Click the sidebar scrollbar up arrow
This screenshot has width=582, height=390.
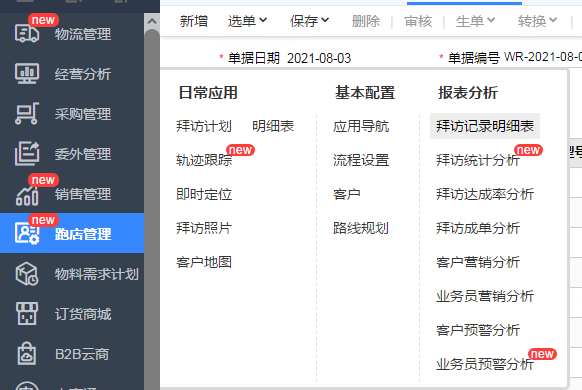point(152,21)
